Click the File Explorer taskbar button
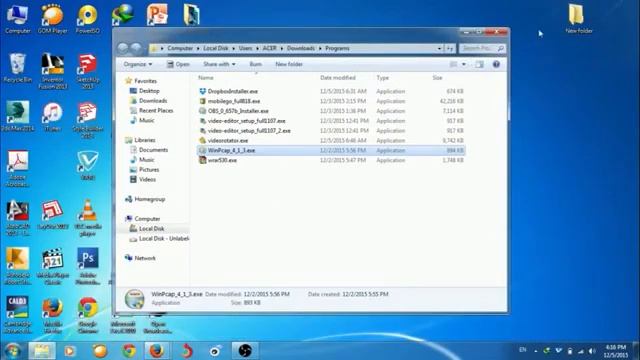The height and width of the screenshot is (360, 640). coord(42,351)
